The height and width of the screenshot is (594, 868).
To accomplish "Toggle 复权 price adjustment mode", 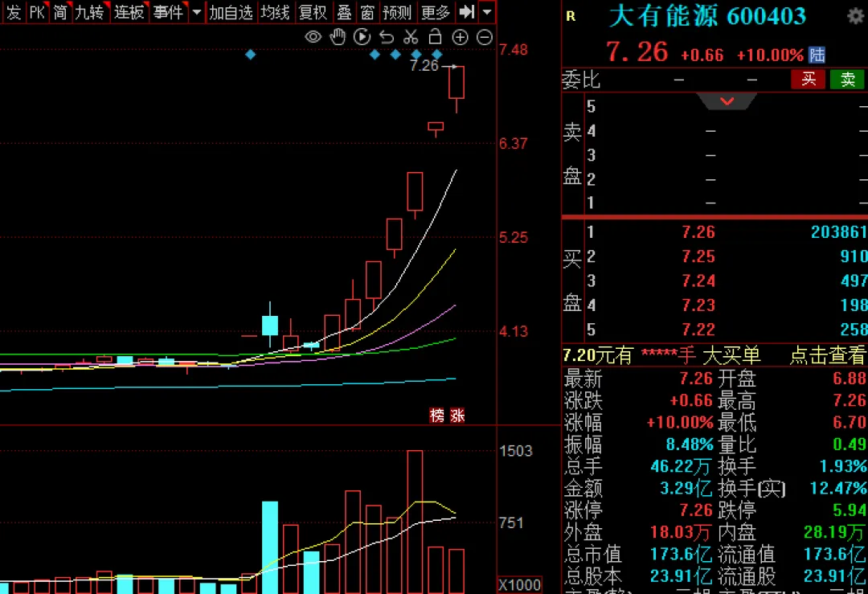I will [313, 12].
